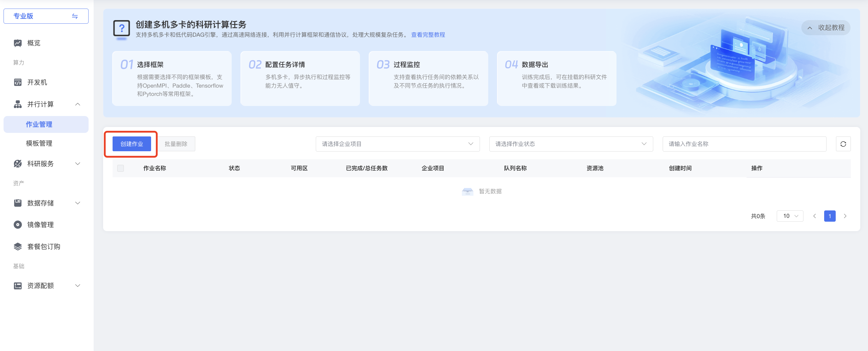Image resolution: width=868 pixels, height=351 pixels.
Task: Click the 创建作业 button
Action: (132, 144)
